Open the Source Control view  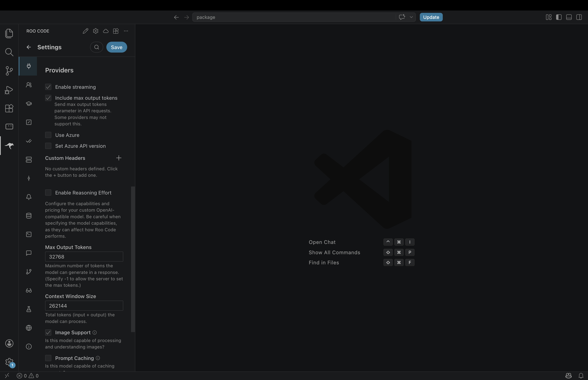click(x=9, y=71)
